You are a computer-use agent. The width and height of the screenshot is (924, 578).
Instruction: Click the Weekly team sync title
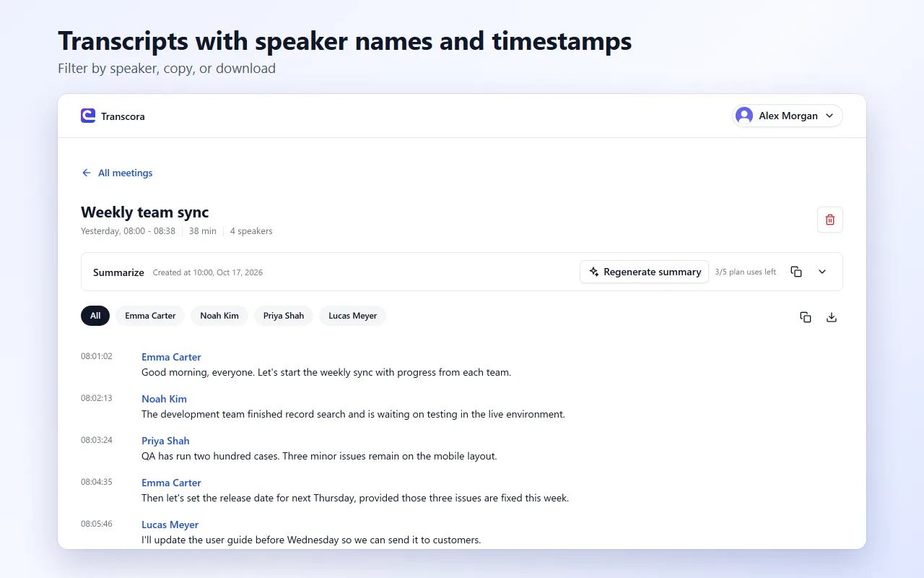coord(144,212)
